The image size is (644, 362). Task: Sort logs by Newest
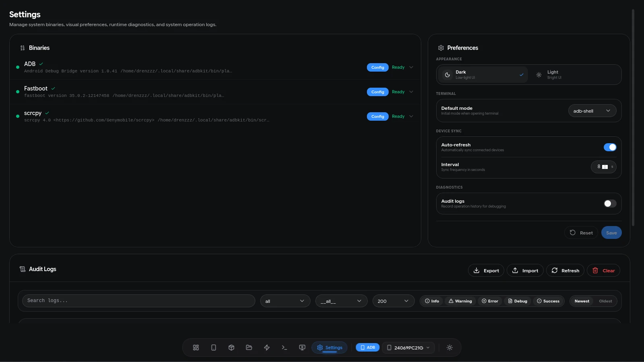click(582, 301)
